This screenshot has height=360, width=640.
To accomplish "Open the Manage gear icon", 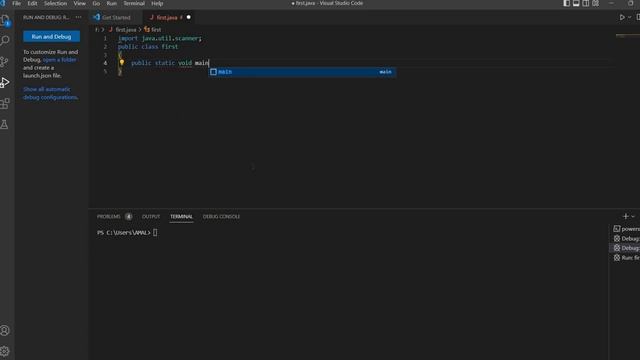I will tap(5, 351).
